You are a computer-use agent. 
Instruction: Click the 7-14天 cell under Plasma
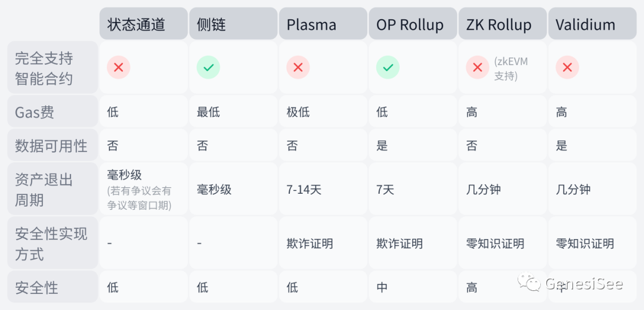304,190
